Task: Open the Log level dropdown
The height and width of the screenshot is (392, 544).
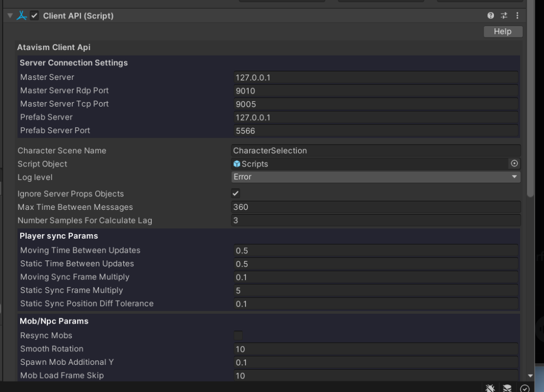Action: pyautogui.click(x=376, y=177)
